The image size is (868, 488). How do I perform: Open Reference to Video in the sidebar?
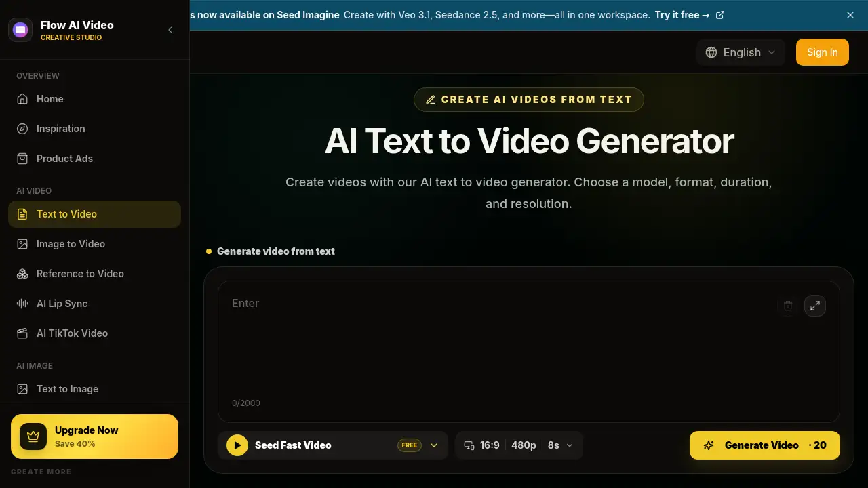coord(94,274)
